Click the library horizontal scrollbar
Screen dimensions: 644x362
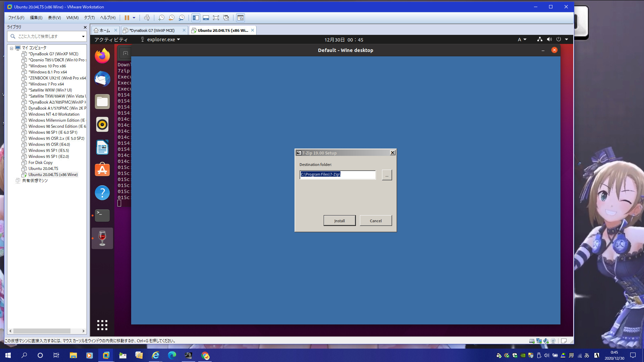point(42,331)
